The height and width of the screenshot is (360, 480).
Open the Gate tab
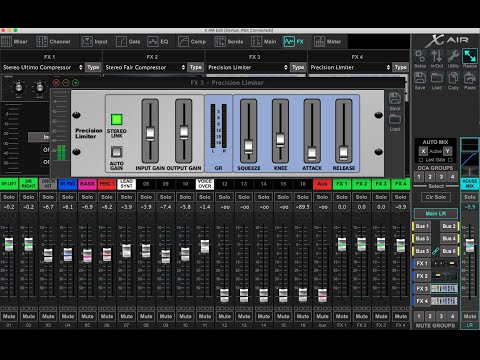click(128, 42)
